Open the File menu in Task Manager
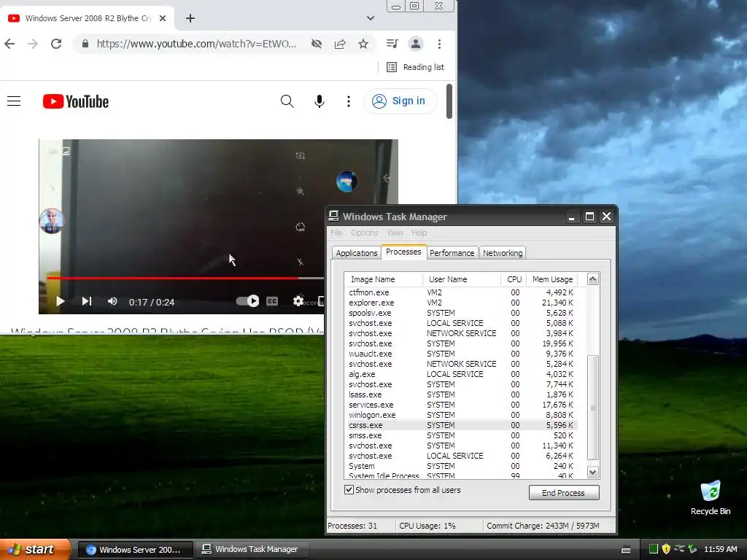 (336, 233)
